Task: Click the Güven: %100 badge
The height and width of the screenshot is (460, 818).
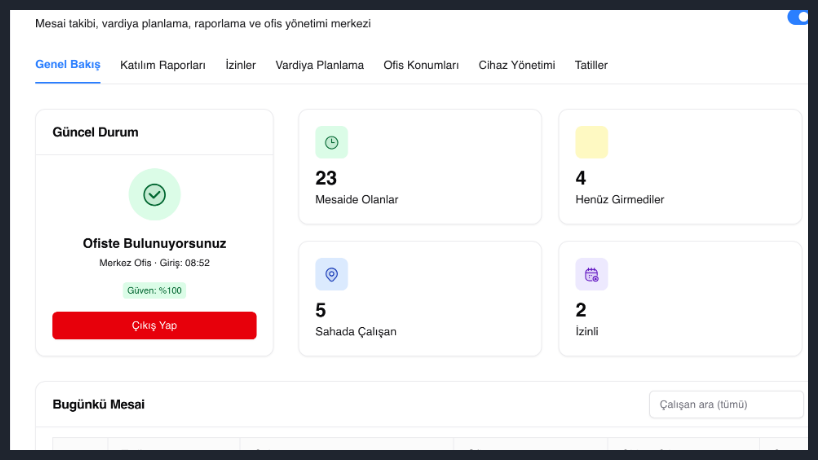Action: pyautogui.click(x=154, y=290)
